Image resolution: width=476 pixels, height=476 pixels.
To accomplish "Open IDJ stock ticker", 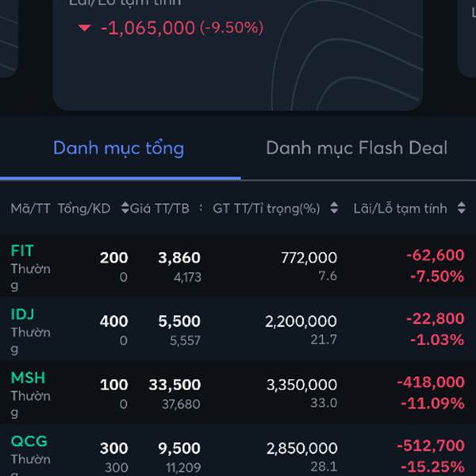I will (x=22, y=314).
